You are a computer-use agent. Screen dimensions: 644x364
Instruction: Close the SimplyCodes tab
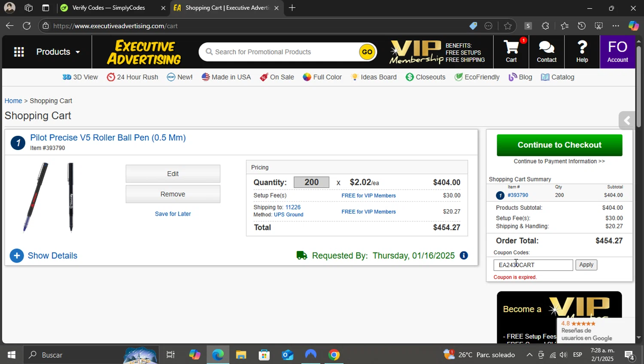click(x=163, y=8)
